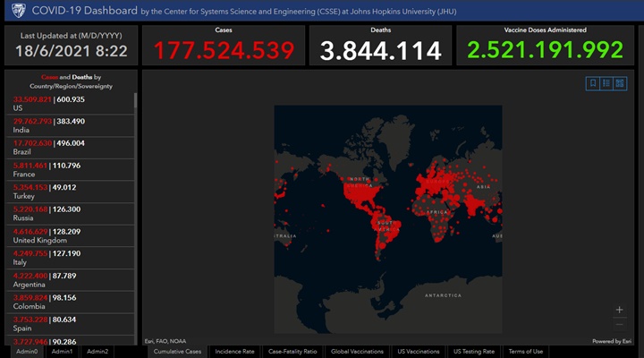
Task: Zoom out on the map with minus
Action: [619, 325]
